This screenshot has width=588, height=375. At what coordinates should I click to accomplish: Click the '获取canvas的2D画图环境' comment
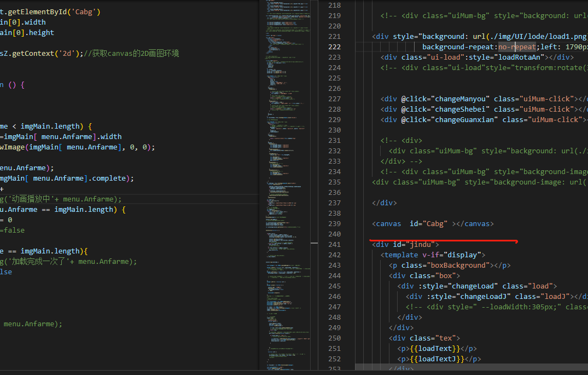pos(131,53)
